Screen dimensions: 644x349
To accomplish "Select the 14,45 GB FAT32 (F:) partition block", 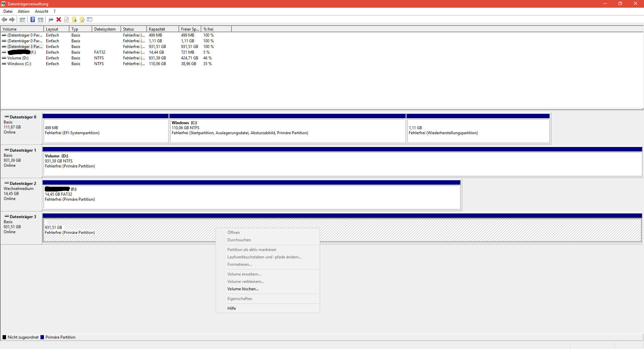I will [252, 195].
